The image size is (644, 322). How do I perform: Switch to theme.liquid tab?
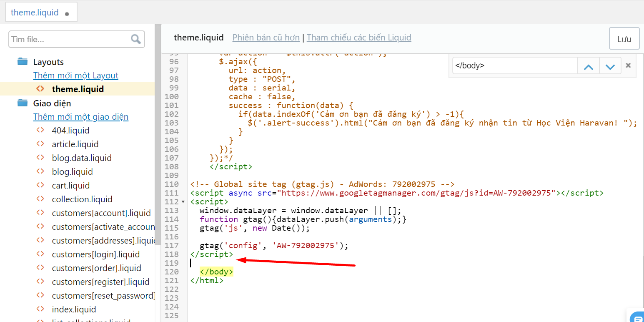[35, 13]
